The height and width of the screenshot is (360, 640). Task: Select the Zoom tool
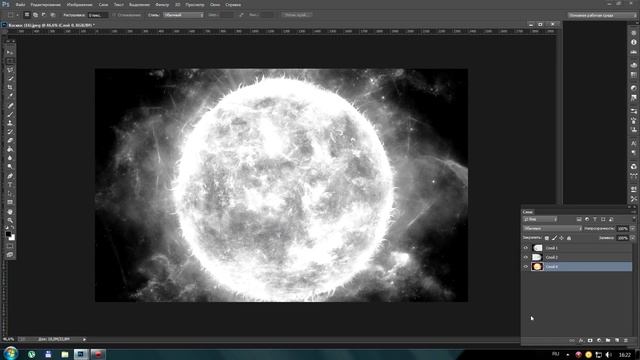click(x=10, y=220)
